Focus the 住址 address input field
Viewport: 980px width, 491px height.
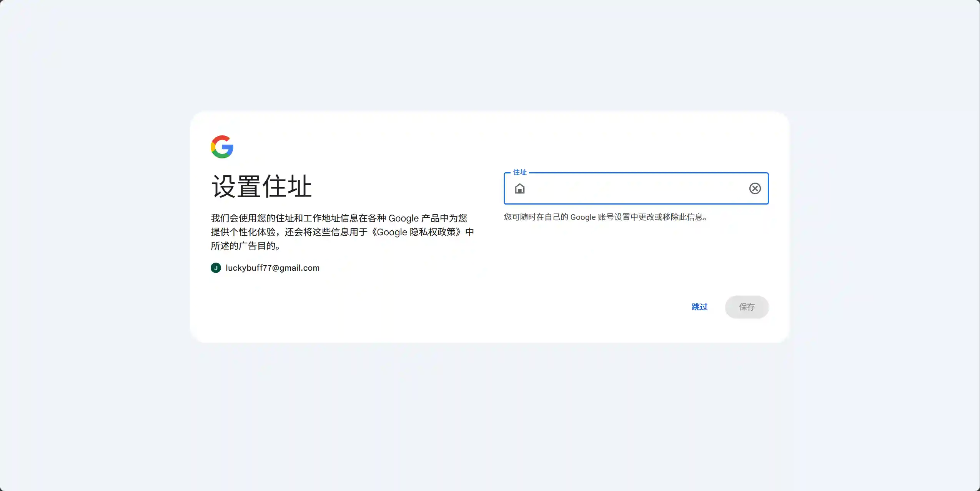click(636, 188)
